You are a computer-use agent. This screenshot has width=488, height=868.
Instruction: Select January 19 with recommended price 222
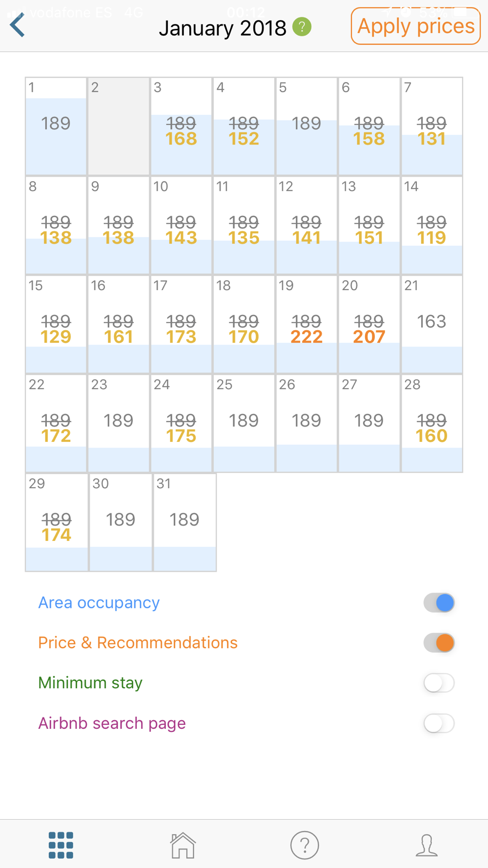306,325
